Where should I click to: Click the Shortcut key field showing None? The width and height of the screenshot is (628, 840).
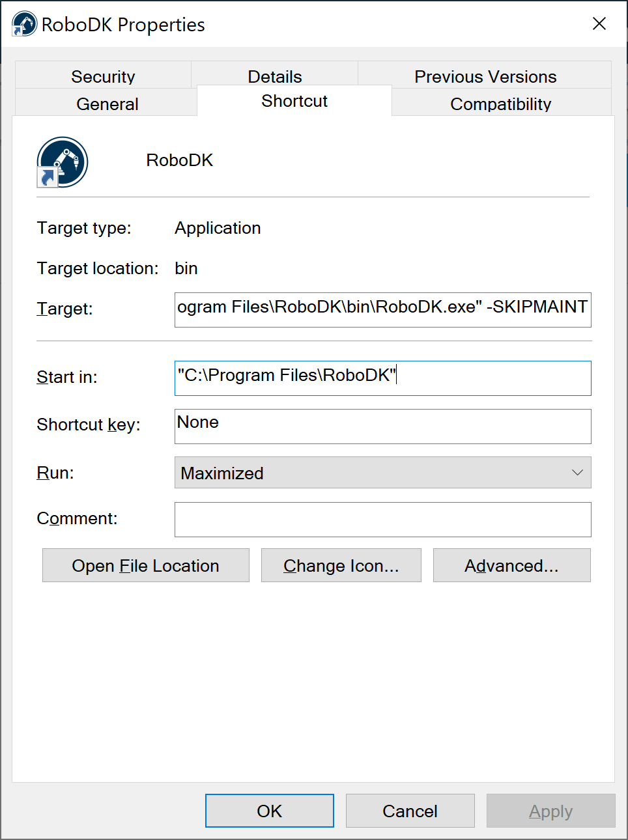[383, 427]
